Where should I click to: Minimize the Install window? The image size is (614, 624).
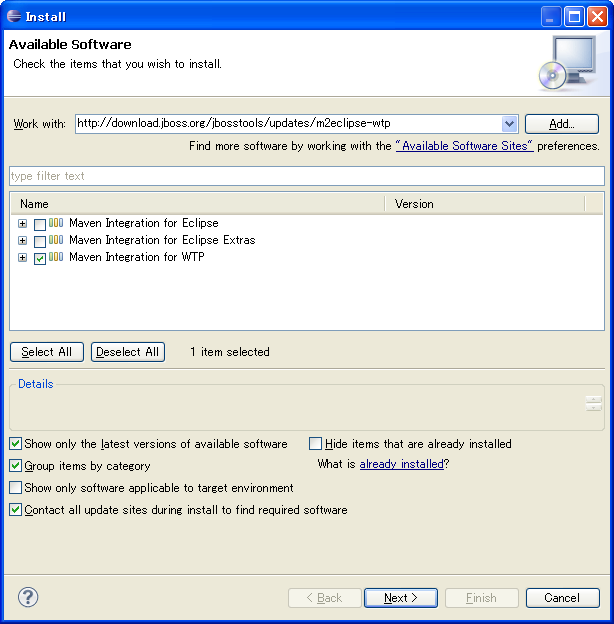551,17
